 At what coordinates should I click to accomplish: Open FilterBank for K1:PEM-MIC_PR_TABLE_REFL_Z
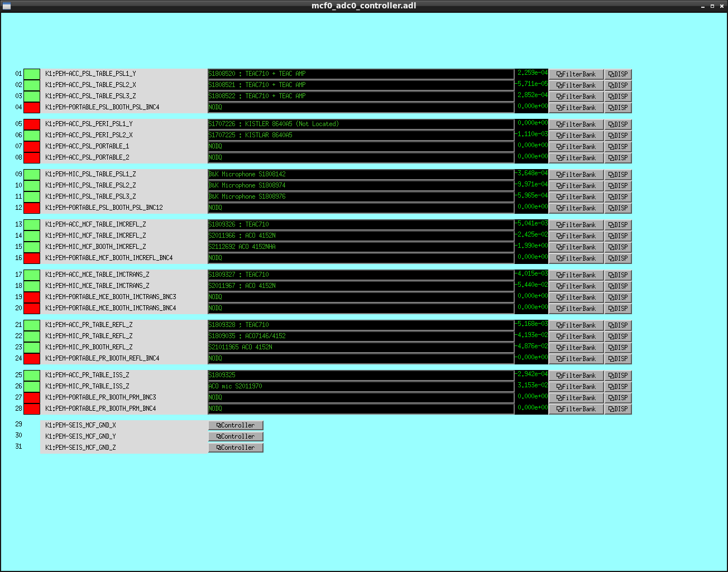click(576, 337)
